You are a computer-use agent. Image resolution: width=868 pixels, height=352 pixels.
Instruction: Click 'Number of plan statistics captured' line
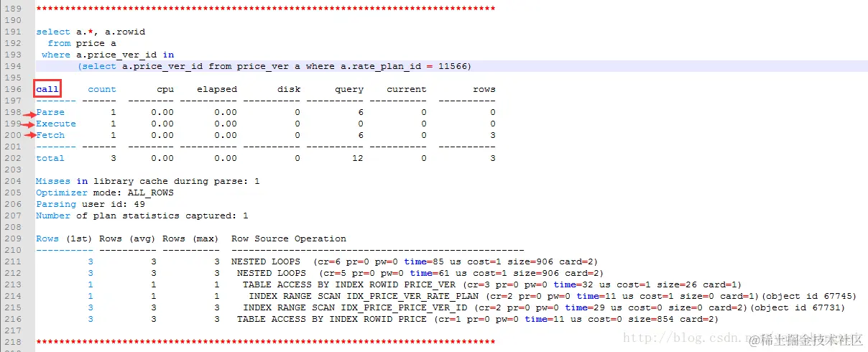tap(142, 216)
